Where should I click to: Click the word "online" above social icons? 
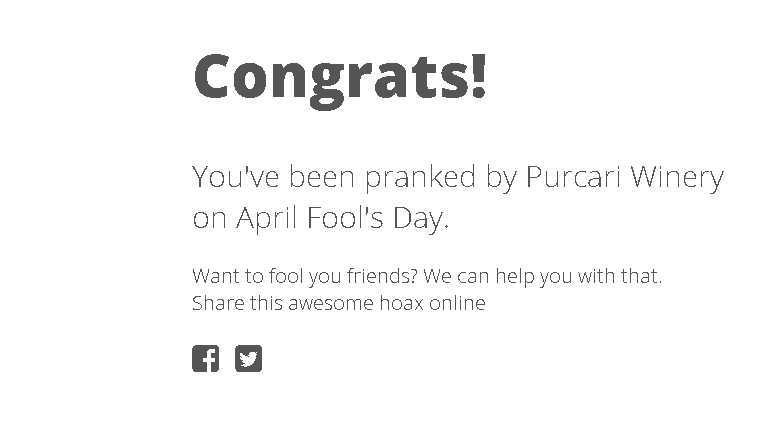coord(457,303)
